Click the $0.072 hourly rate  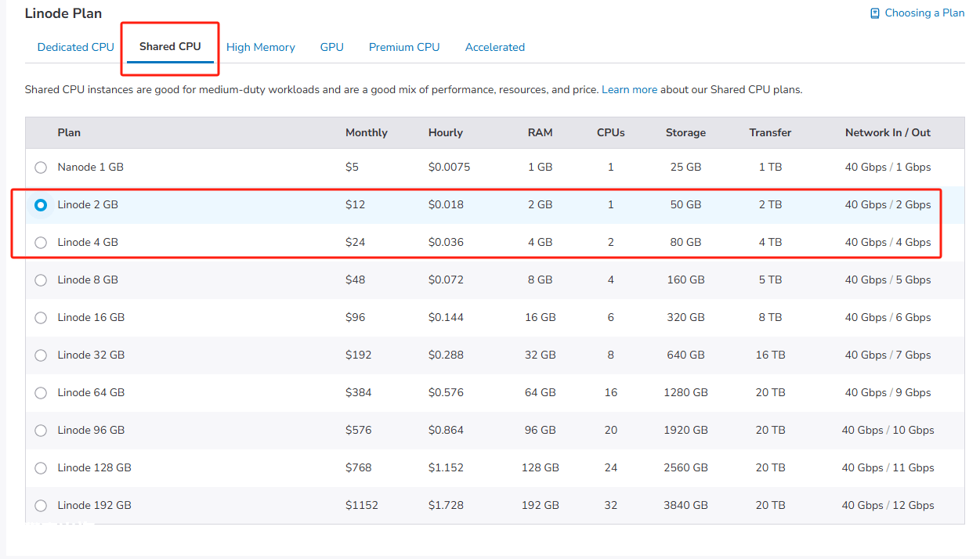pyautogui.click(x=447, y=279)
